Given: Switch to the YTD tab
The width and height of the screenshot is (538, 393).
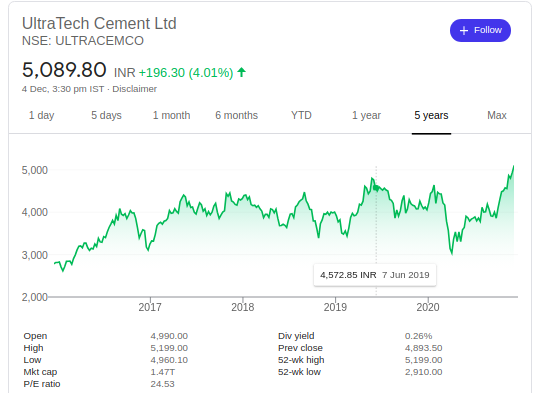Looking at the screenshot, I should point(301,115).
